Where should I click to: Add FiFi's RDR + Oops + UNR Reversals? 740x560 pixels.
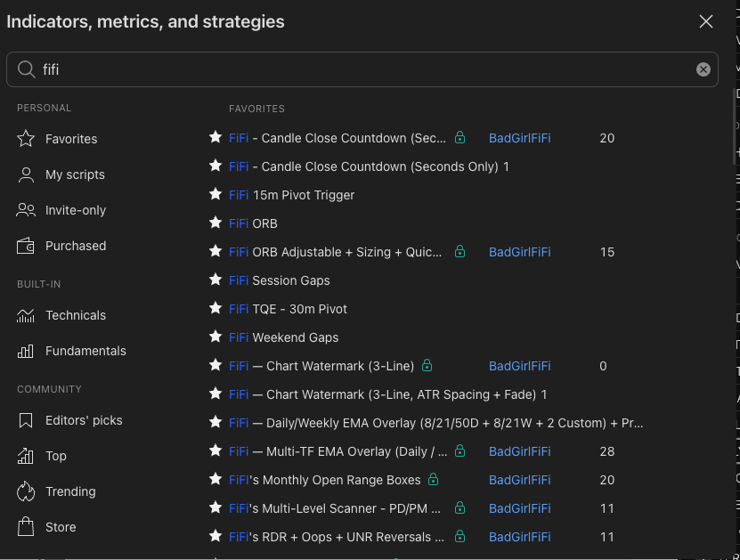click(x=337, y=537)
